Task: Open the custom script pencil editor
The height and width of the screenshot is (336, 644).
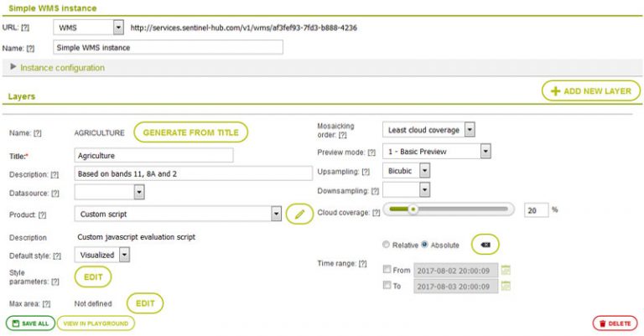Action: pyautogui.click(x=299, y=214)
